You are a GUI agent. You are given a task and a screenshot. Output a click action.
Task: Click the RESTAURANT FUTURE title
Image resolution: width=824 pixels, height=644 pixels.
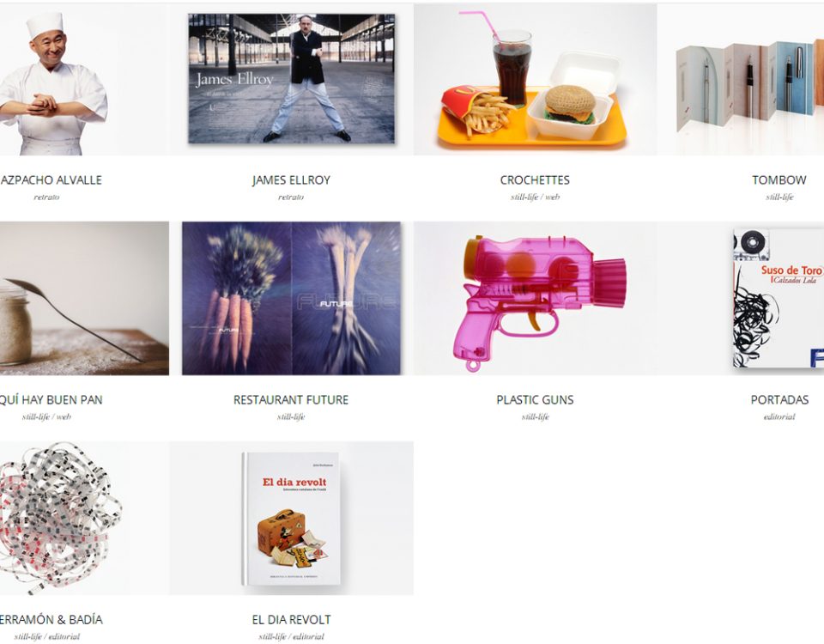291,399
